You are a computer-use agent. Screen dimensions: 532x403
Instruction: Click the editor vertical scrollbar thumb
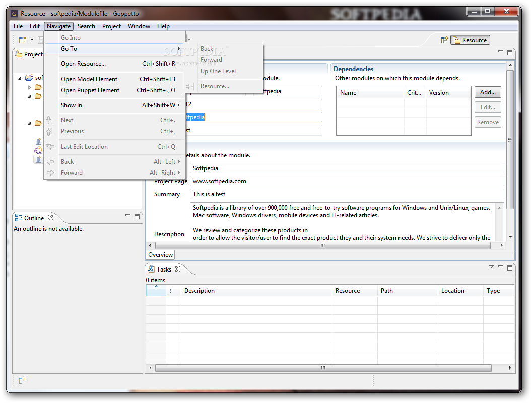click(x=510, y=140)
